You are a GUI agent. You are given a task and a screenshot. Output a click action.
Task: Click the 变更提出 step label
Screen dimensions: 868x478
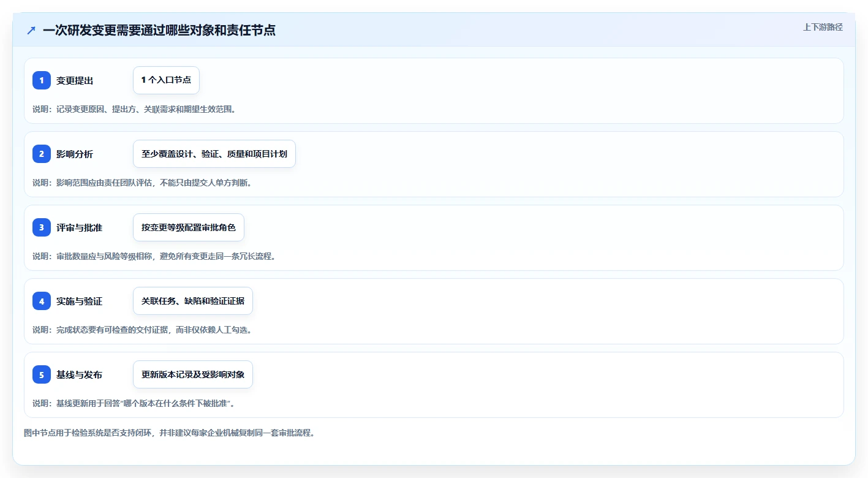coord(75,80)
